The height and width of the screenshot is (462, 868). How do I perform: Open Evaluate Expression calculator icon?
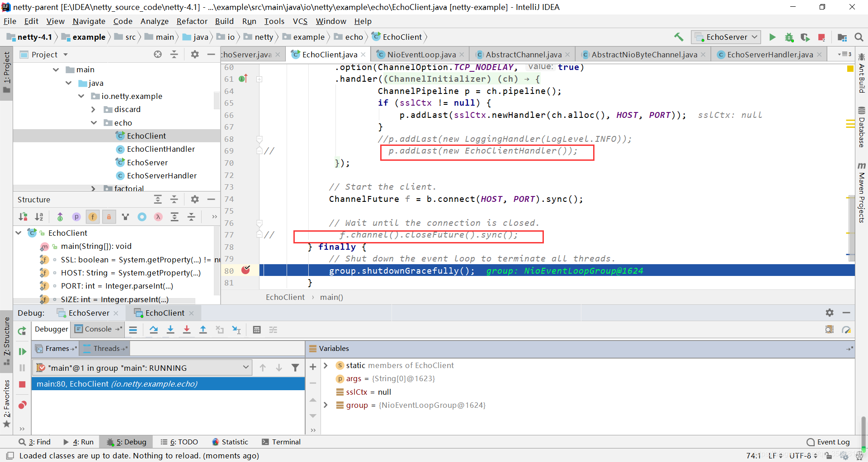(257, 330)
